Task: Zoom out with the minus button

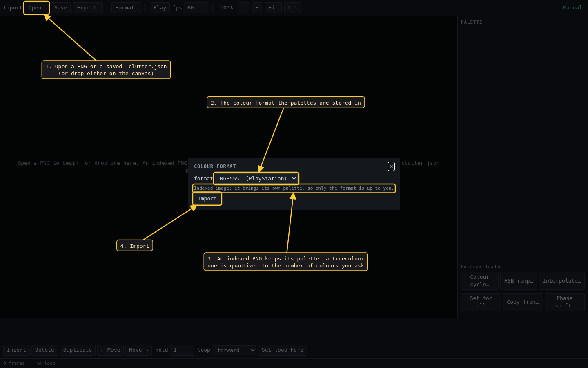Action: pos(244,8)
